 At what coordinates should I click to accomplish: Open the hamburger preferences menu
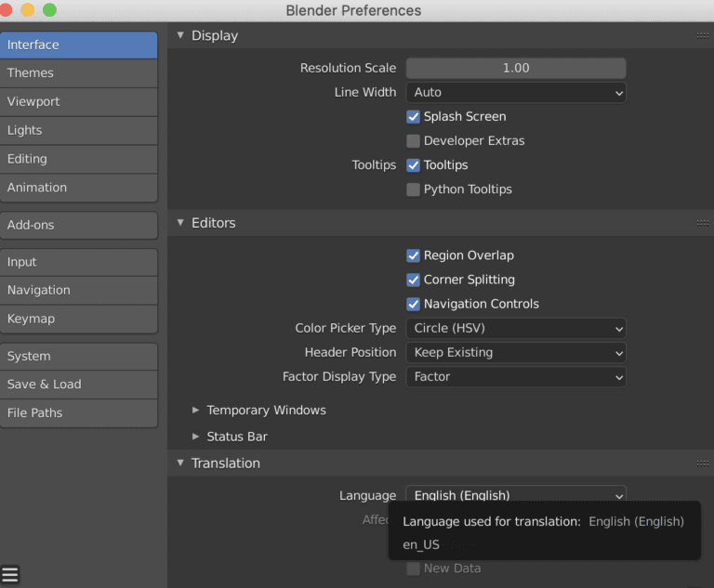9,574
